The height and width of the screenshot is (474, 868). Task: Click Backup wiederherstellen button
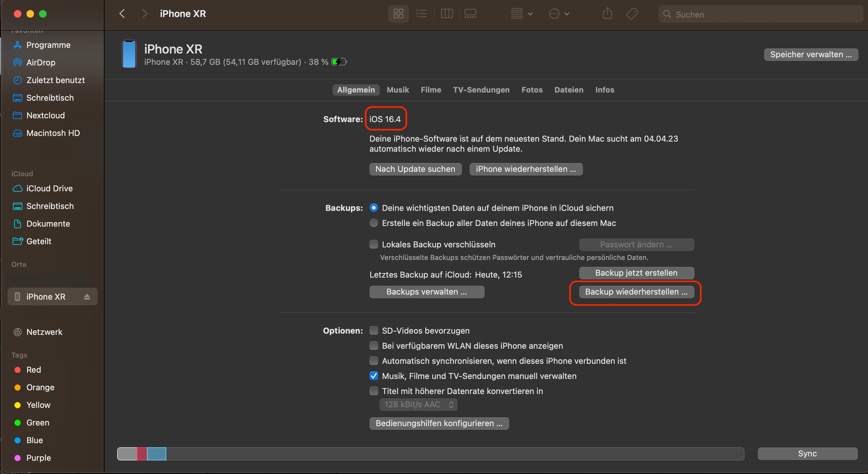(636, 292)
